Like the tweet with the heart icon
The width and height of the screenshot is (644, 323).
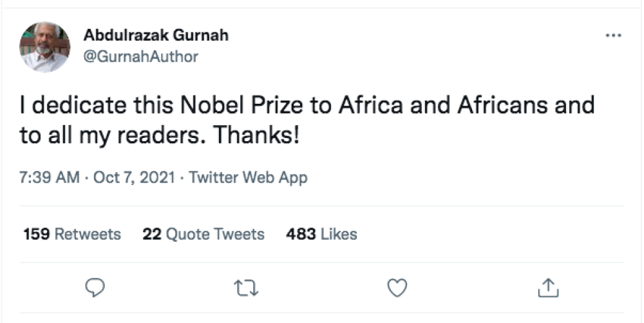pyautogui.click(x=397, y=288)
